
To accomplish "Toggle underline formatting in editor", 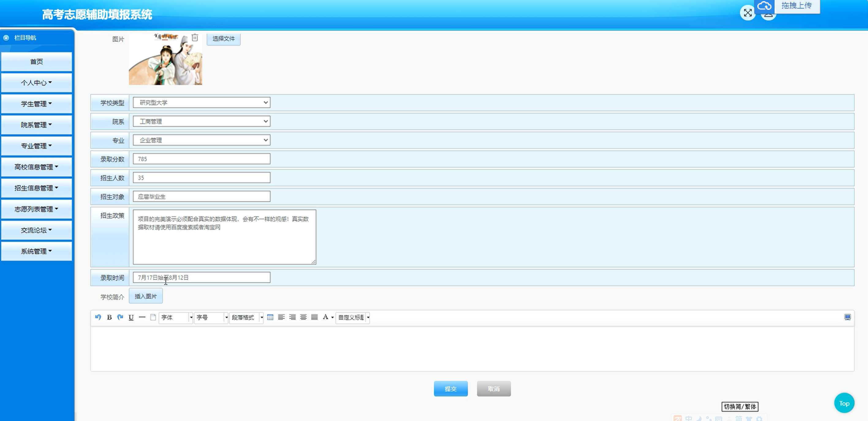I will 131,317.
